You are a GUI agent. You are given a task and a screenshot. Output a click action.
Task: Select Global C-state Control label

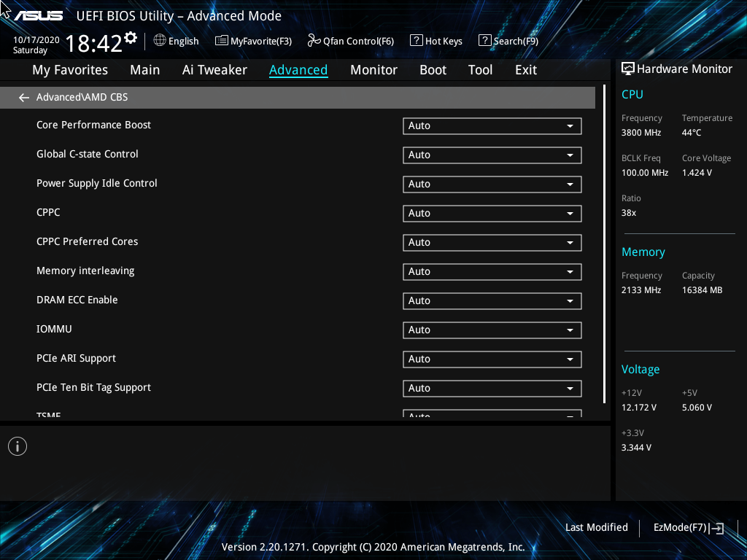coord(88,154)
